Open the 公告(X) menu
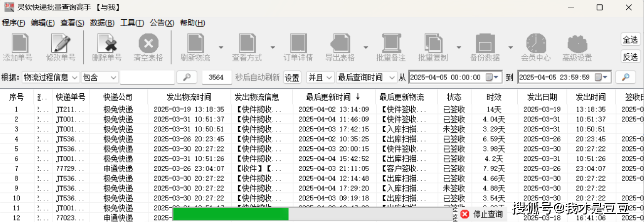Image resolution: width=644 pixels, height=222 pixels. click(162, 23)
